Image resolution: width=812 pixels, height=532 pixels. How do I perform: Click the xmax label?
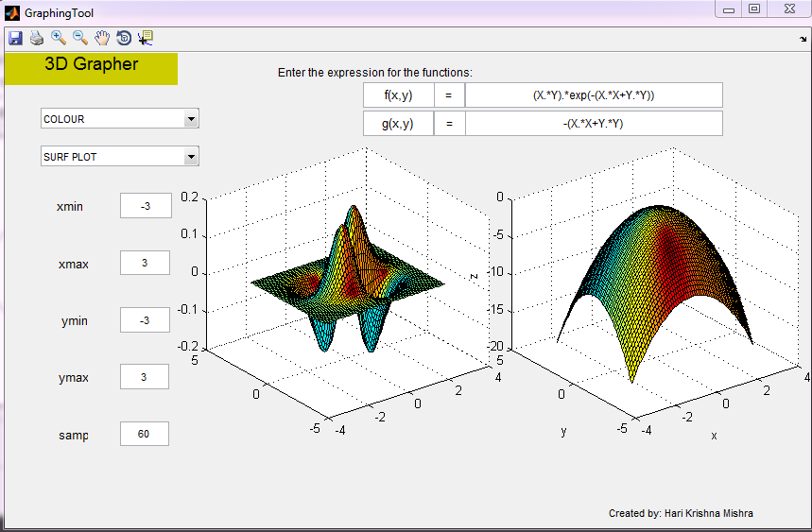[74, 264]
